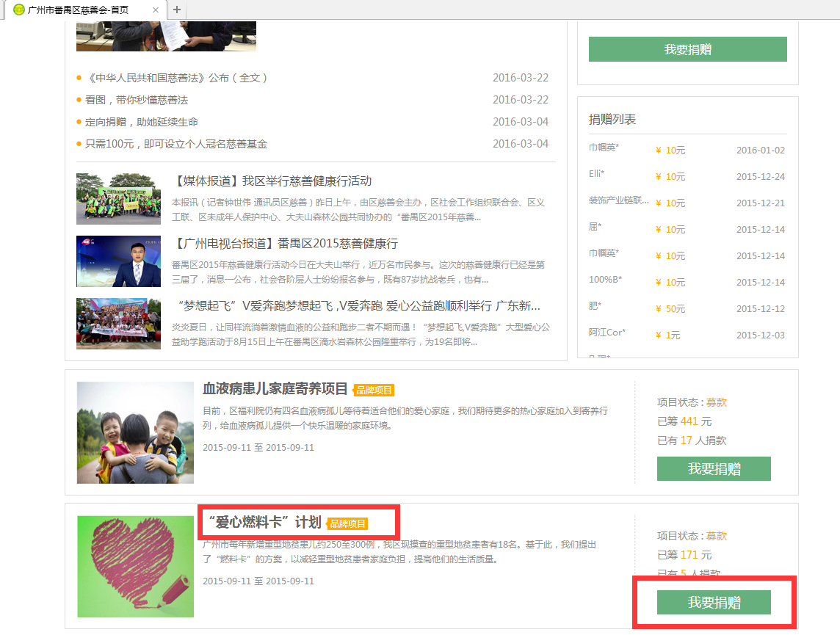
Task: Click top green 我要捐赠 button above 捐赠列表
Action: [687, 49]
